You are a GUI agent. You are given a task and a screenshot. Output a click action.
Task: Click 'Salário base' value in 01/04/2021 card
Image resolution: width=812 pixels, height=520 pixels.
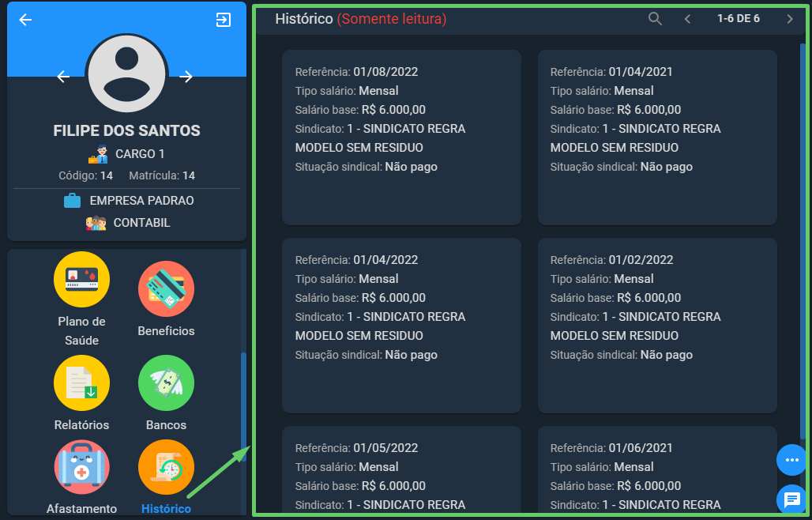coord(648,110)
